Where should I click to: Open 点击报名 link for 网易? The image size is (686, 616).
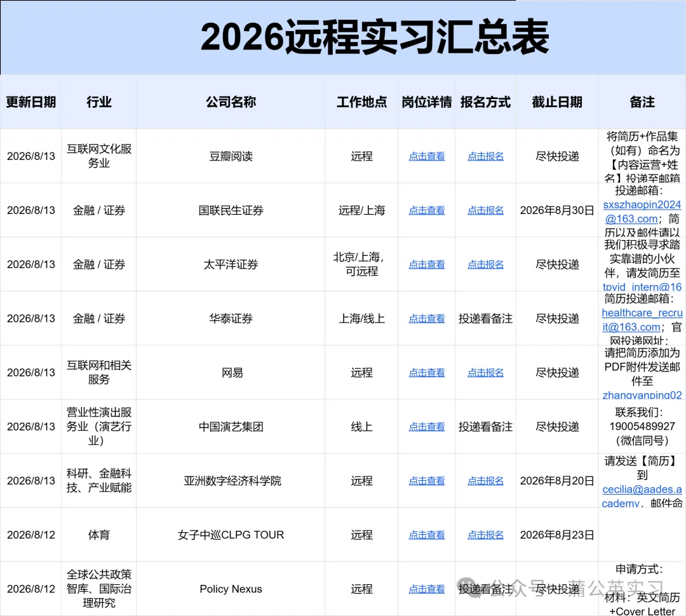pos(486,373)
